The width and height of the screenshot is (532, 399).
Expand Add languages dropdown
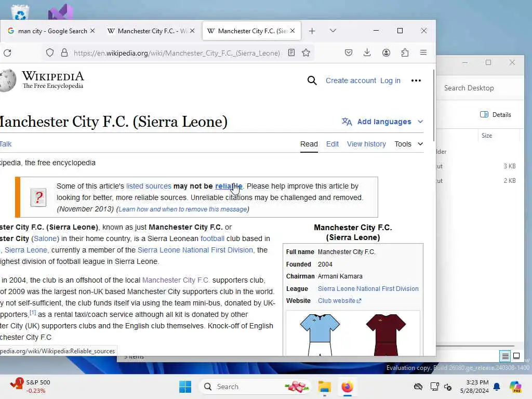tap(383, 122)
